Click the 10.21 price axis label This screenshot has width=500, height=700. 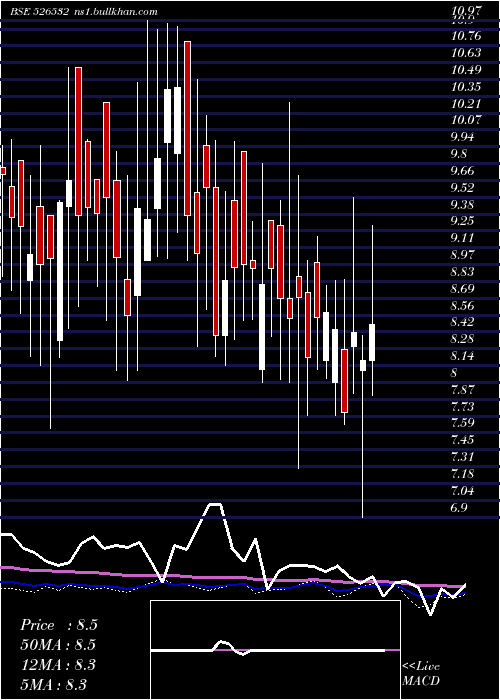click(466, 104)
